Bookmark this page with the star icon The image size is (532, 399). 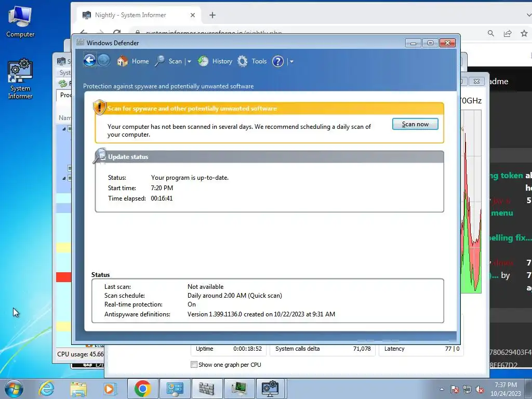[524, 33]
